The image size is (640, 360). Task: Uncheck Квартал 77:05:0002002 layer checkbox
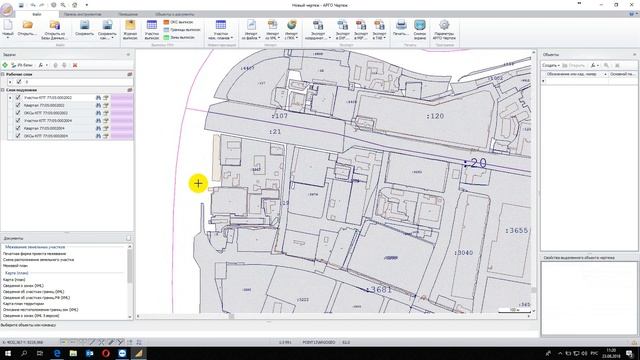coord(18,105)
